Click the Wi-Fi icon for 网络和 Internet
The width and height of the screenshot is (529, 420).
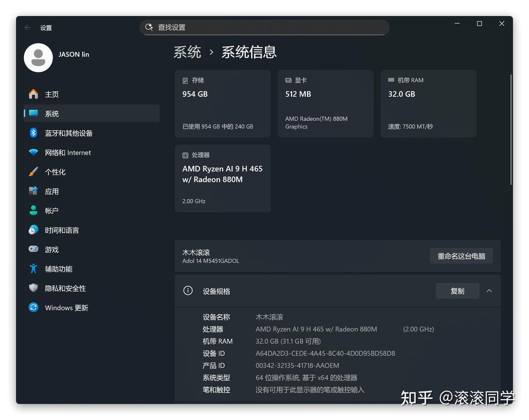pos(33,152)
